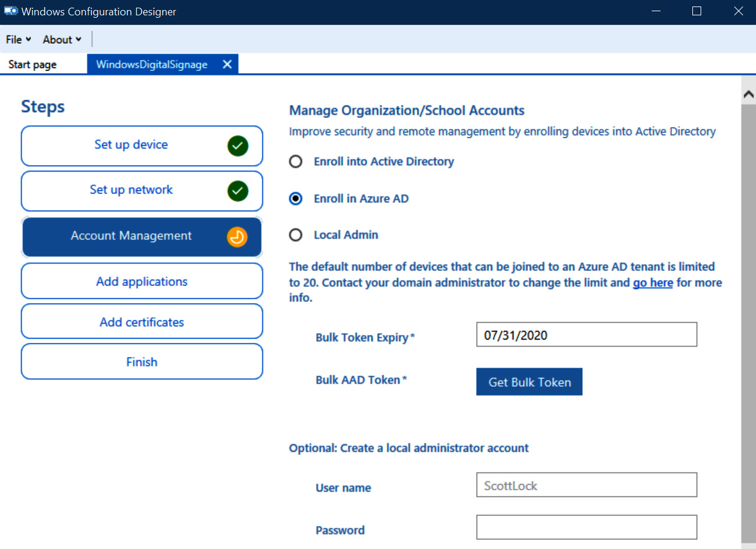Click the vertical scrollbar thumb

[x=748, y=324]
